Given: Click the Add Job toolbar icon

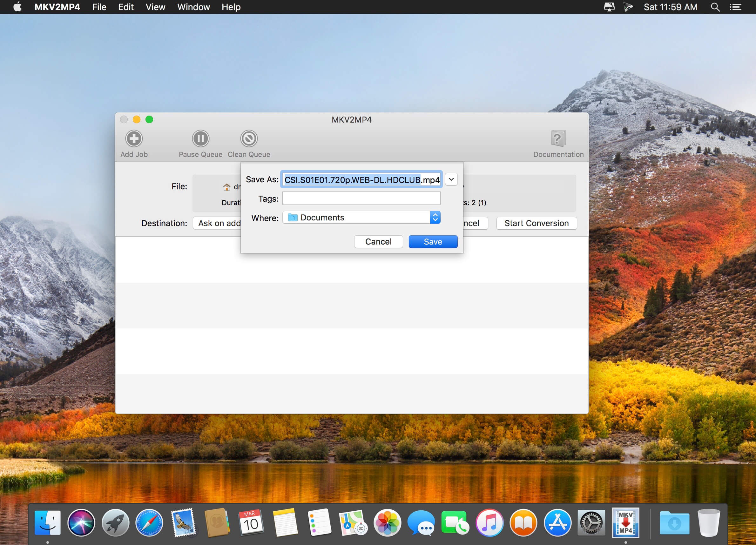Looking at the screenshot, I should coord(134,138).
